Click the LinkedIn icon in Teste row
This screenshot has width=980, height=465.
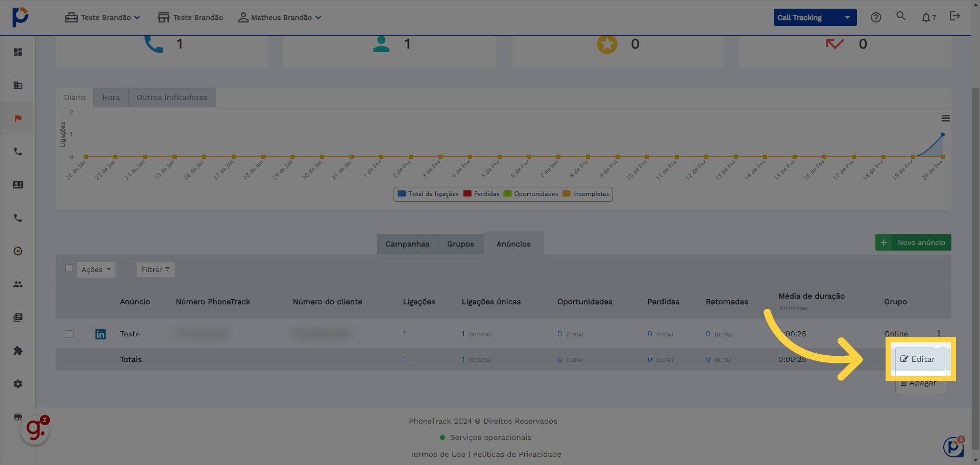click(101, 334)
